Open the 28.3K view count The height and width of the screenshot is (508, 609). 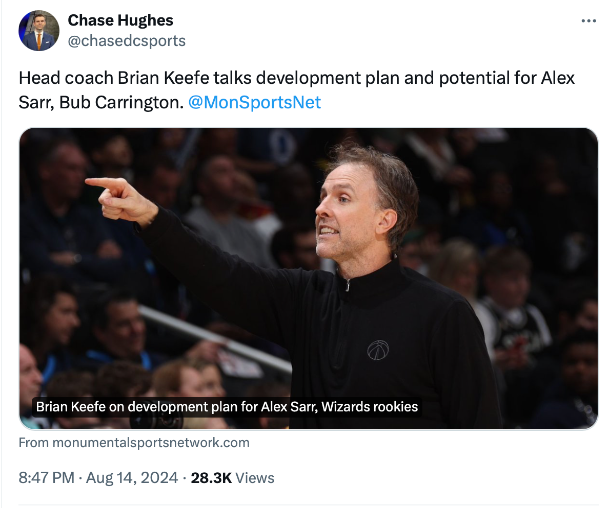pyautogui.click(x=210, y=478)
